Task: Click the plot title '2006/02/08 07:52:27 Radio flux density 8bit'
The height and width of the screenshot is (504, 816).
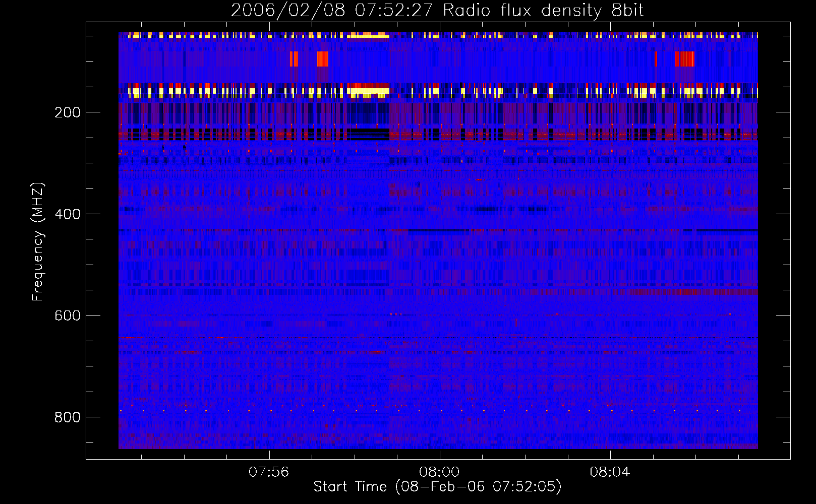Action: [437, 10]
